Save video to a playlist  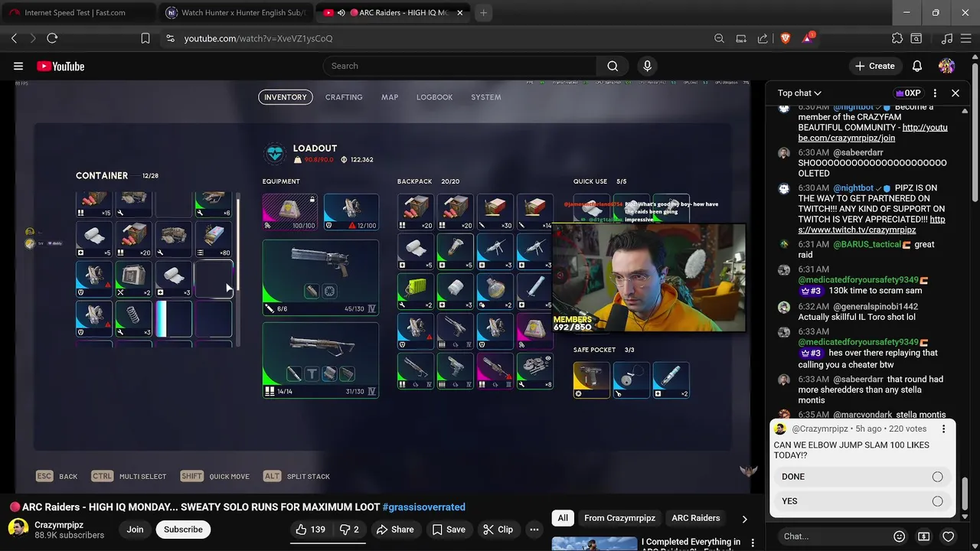tap(448, 530)
